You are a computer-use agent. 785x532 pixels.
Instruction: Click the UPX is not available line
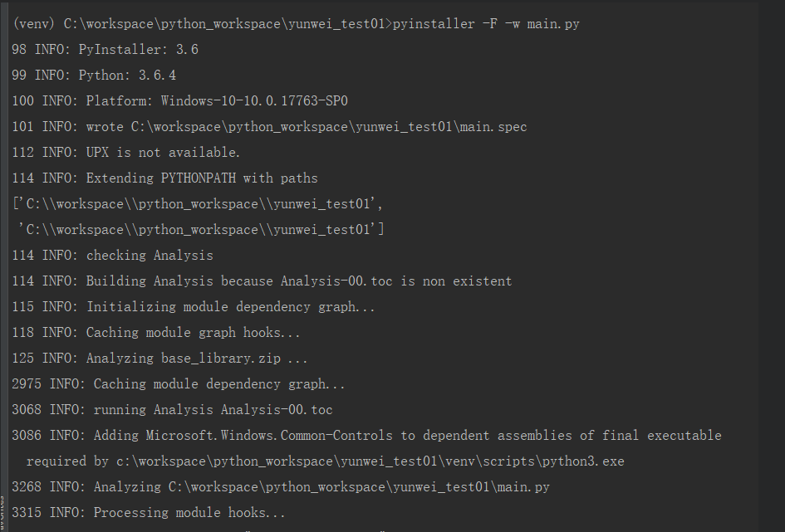click(x=125, y=153)
